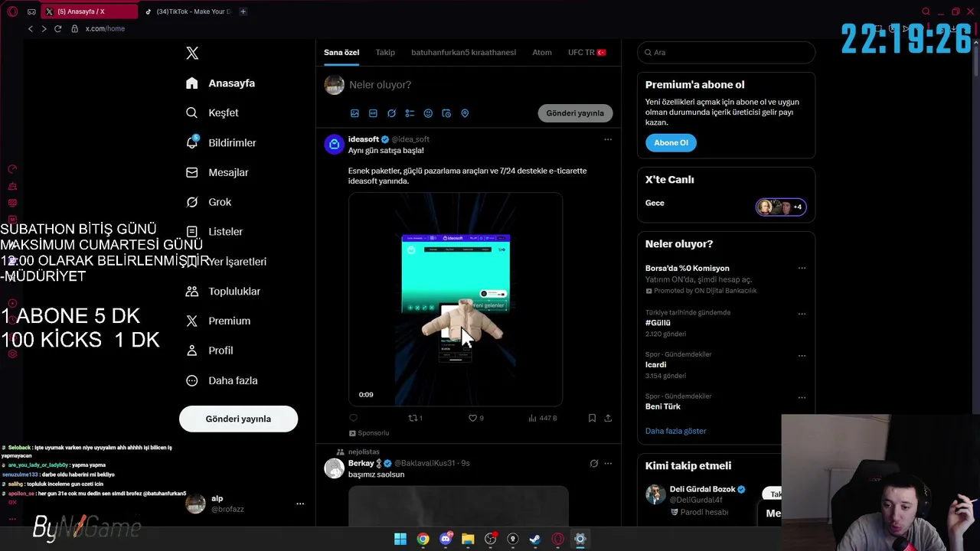
Task: Add poll via poll icon
Action: [x=410, y=113]
